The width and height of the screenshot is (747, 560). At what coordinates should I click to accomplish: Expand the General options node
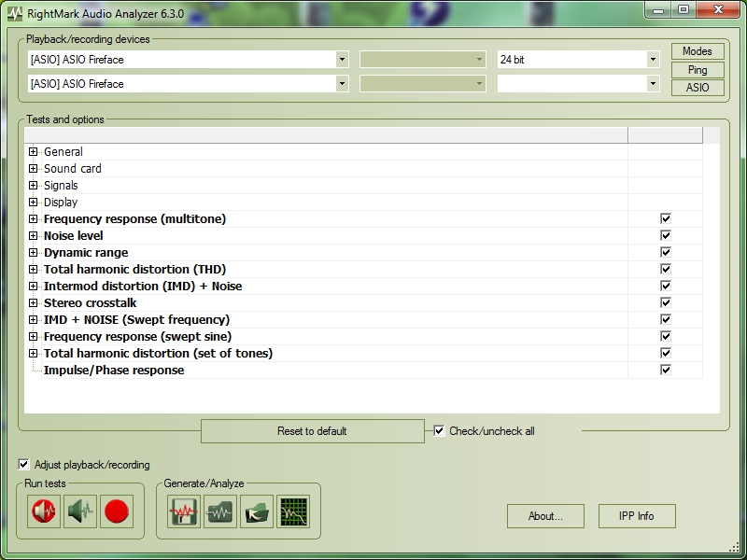click(33, 151)
